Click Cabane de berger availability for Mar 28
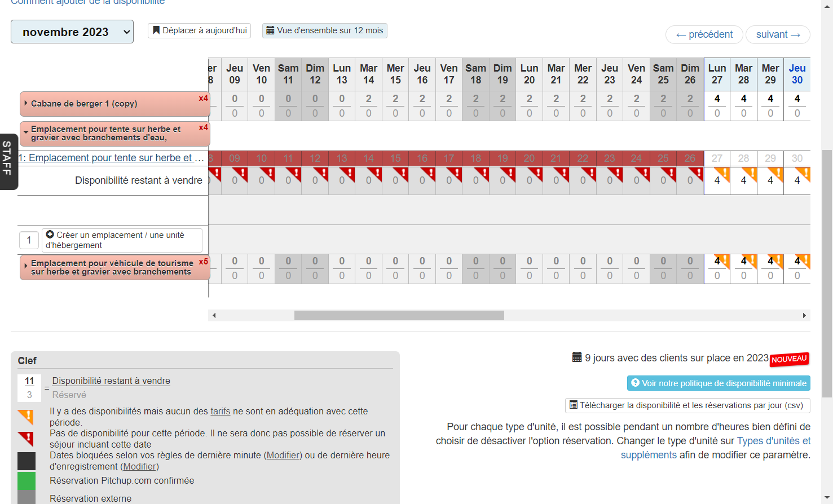 pyautogui.click(x=743, y=99)
